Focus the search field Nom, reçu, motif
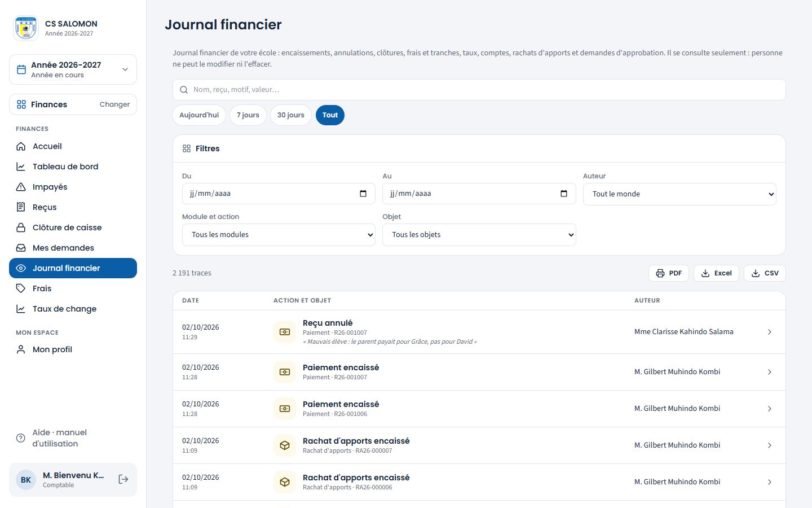Screen dimensions: 812x508 [x=479, y=90]
